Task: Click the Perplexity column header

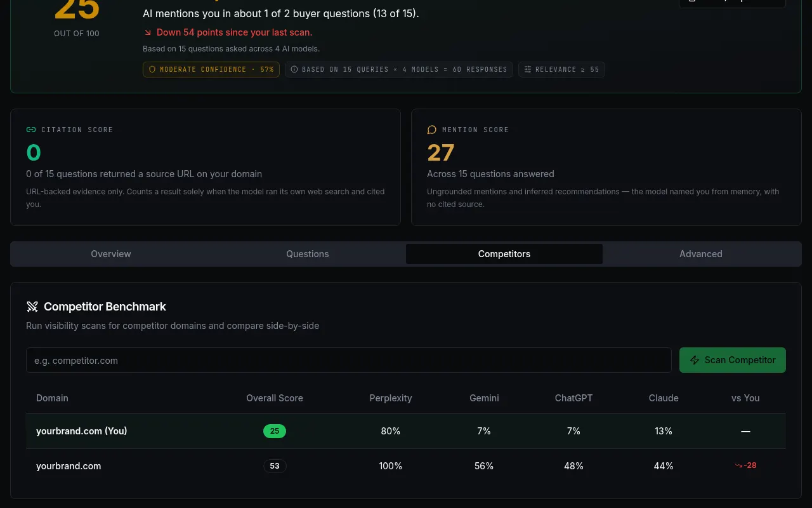Action: pyautogui.click(x=391, y=398)
